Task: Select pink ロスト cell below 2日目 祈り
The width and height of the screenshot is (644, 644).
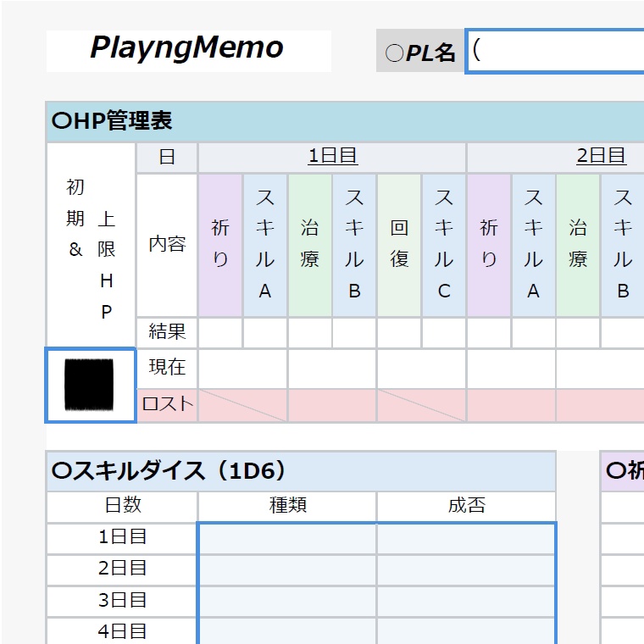Action: pyautogui.click(x=511, y=405)
